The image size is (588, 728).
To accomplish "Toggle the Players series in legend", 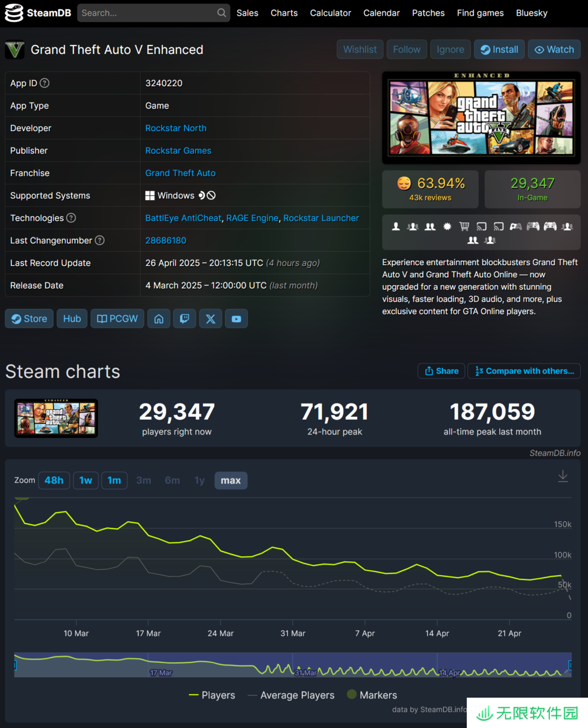I will tap(212, 695).
